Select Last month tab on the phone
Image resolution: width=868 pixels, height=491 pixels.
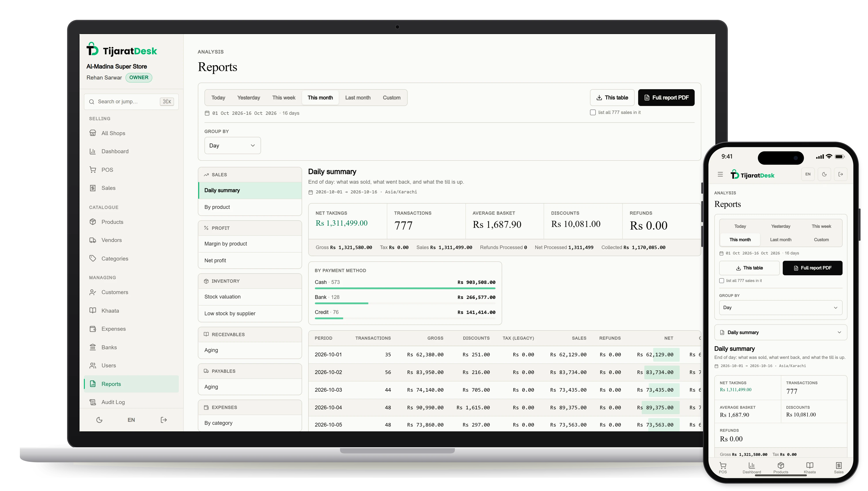[x=781, y=240]
